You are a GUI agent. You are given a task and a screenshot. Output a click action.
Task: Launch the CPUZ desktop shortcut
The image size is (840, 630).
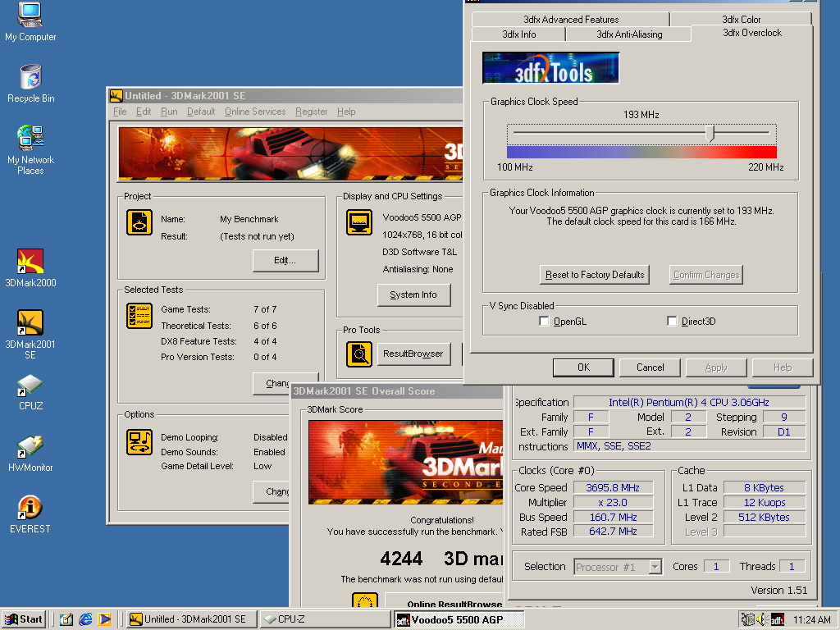(30, 393)
